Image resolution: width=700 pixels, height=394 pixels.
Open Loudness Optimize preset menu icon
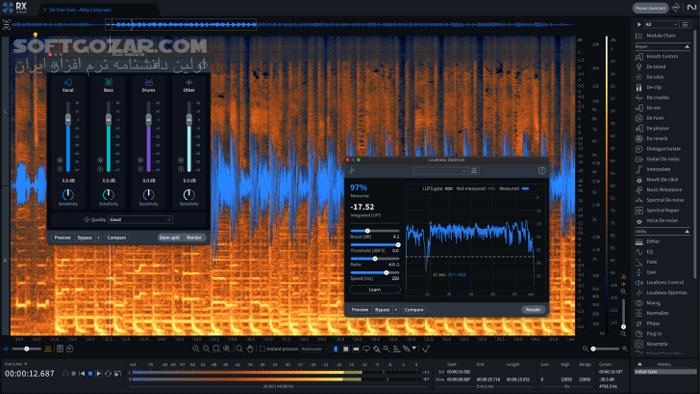coord(474,171)
